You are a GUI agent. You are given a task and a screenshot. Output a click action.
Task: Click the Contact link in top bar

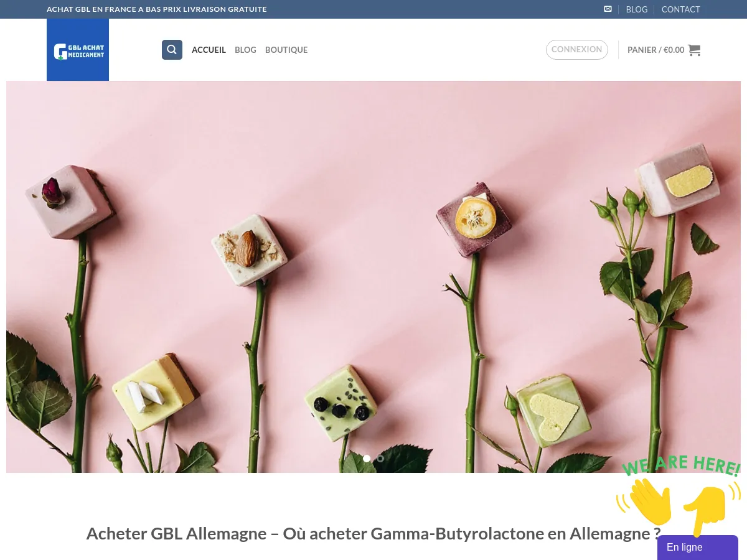(x=680, y=9)
